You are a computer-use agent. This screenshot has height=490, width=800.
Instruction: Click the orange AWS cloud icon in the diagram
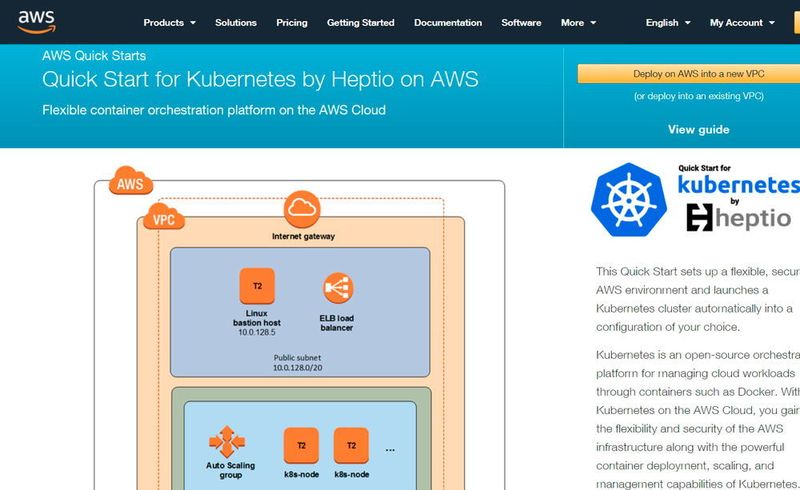tap(131, 181)
